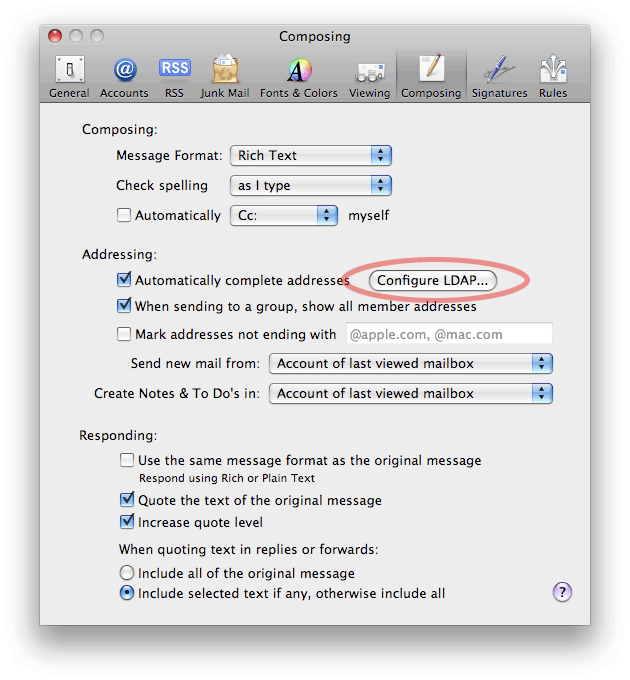The width and height of the screenshot is (630, 680).
Task: Click the domain field showing @apple.com, @mac.com
Action: coord(449,334)
